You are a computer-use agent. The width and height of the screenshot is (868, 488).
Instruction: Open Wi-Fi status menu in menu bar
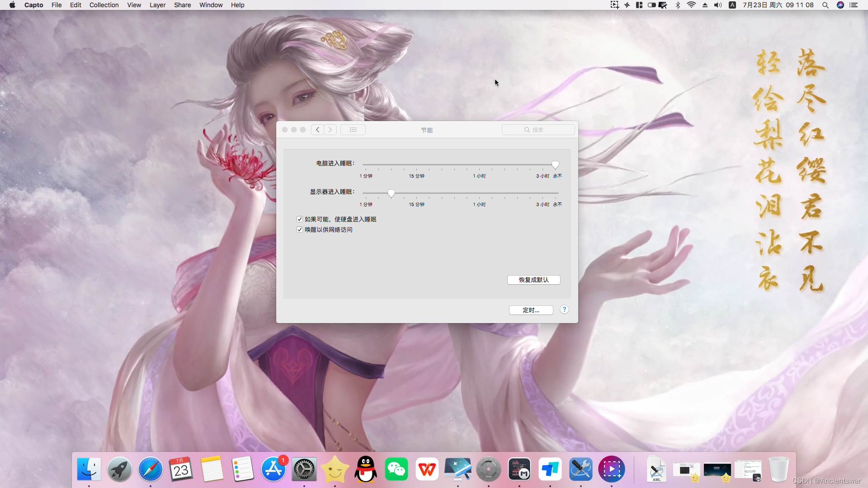691,5
